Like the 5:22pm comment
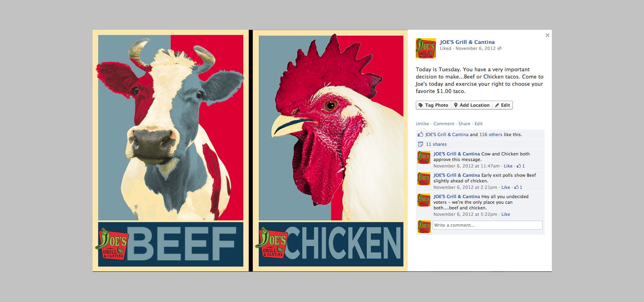Viewport: 644px width, 302px height. click(506, 214)
